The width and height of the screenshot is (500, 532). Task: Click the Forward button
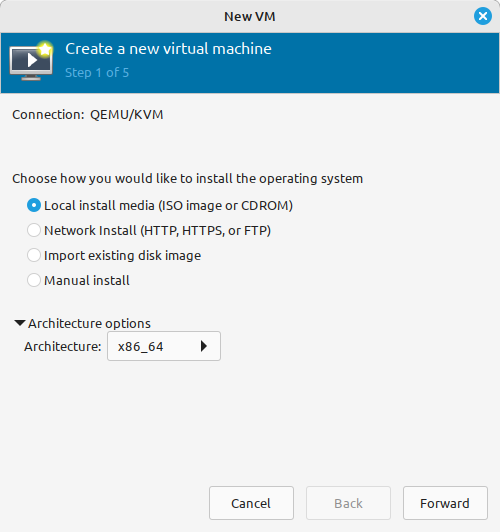coord(445,503)
